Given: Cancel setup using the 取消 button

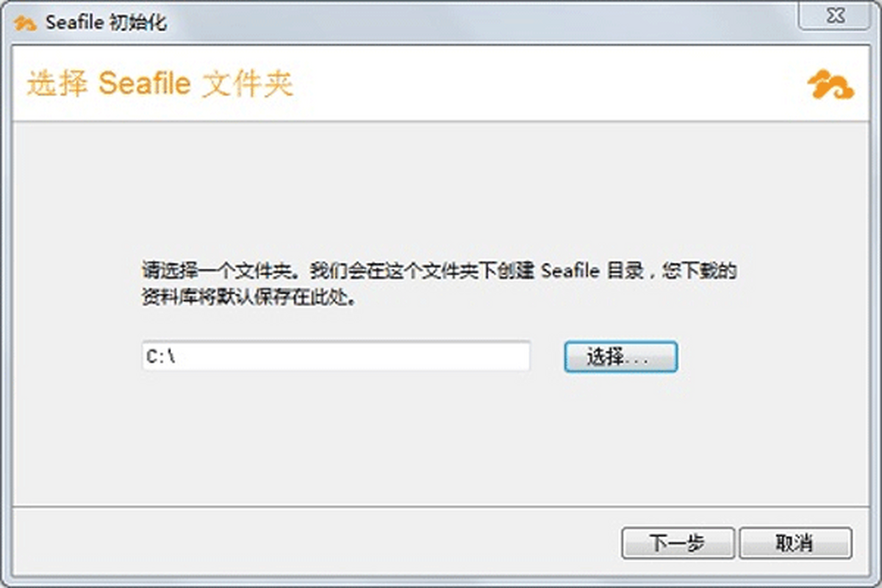Looking at the screenshot, I should (795, 543).
